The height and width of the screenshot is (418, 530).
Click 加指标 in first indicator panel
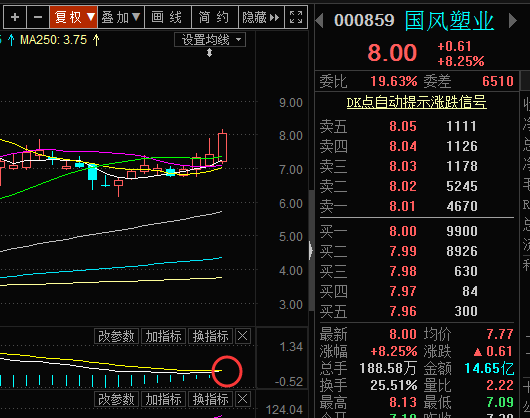[163, 336]
